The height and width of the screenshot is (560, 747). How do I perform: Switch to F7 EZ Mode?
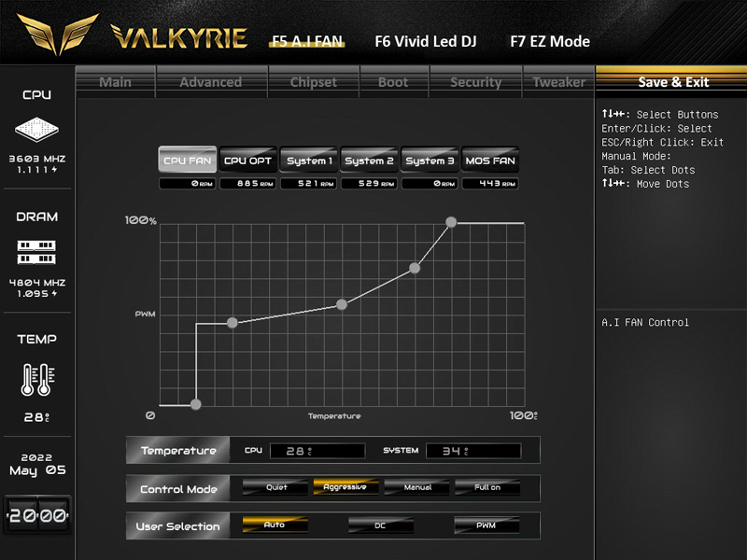click(550, 41)
